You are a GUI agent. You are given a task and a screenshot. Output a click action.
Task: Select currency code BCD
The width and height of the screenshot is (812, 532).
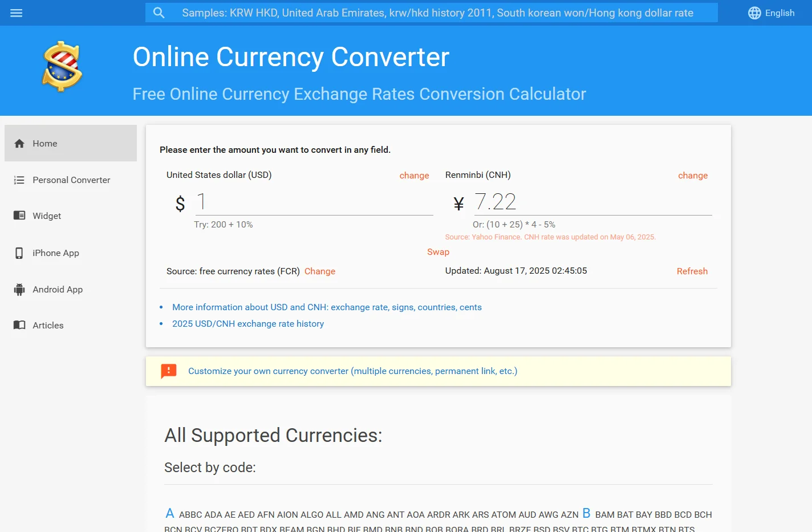683,515
